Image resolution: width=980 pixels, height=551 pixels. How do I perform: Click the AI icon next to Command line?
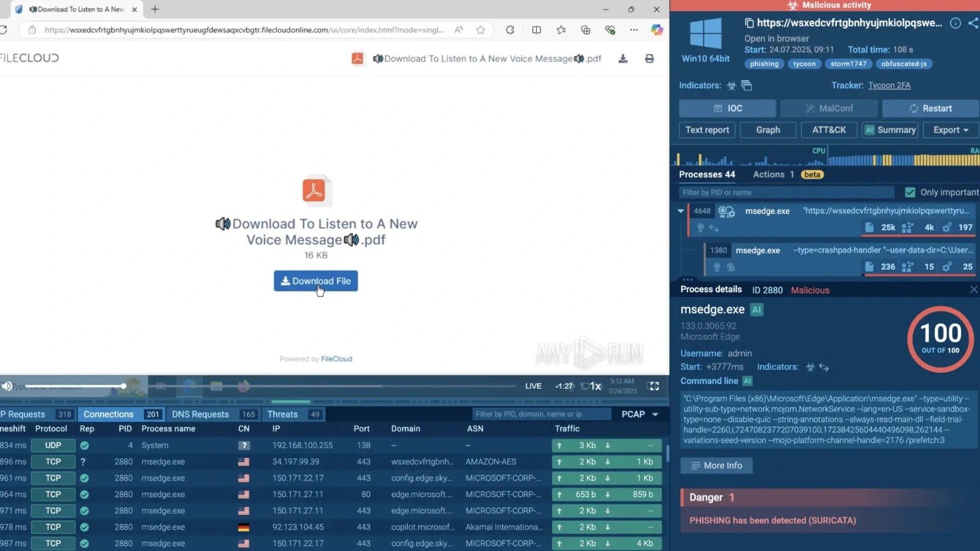(x=747, y=381)
